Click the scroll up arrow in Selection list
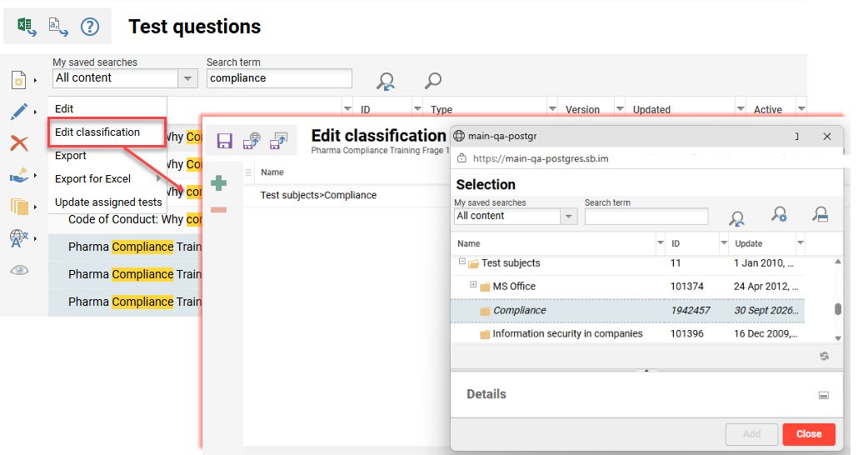The height and width of the screenshot is (455, 868). click(838, 262)
